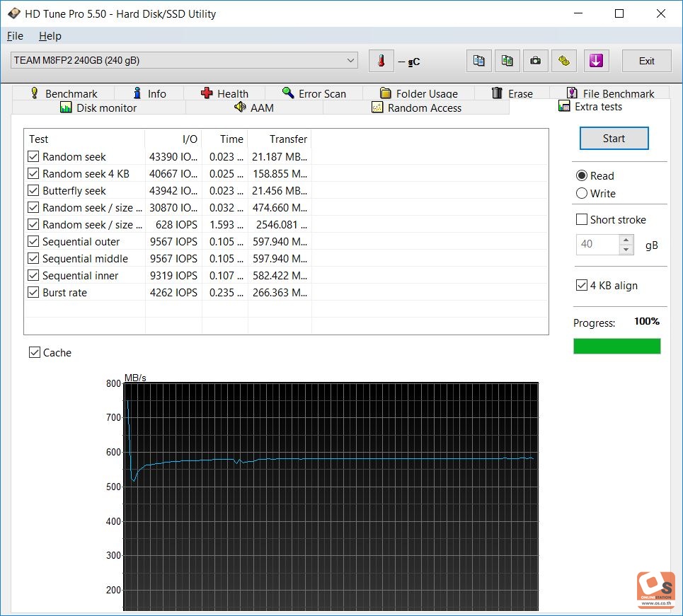
Task: Click the AAM speaker icon
Action: point(240,107)
